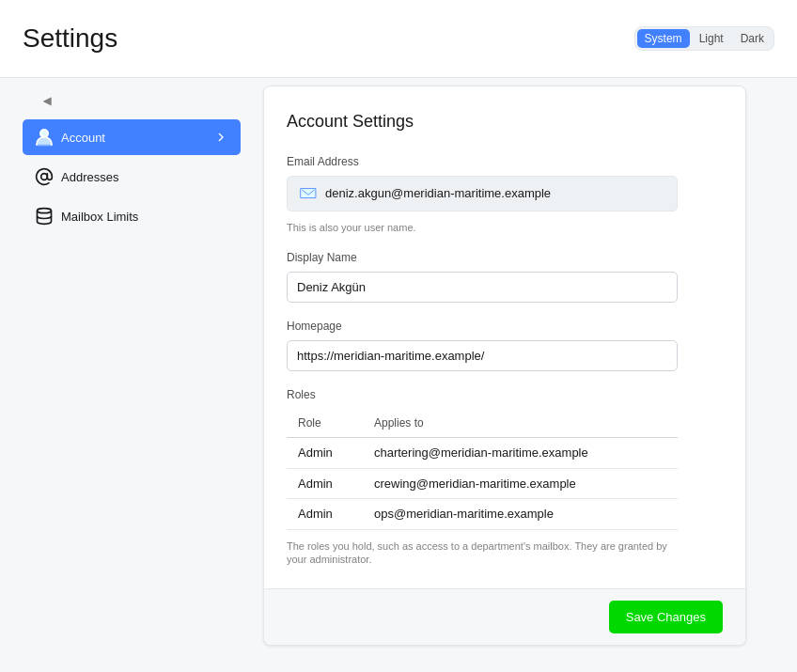
Task: Click the Account person icon
Action: [x=44, y=137]
